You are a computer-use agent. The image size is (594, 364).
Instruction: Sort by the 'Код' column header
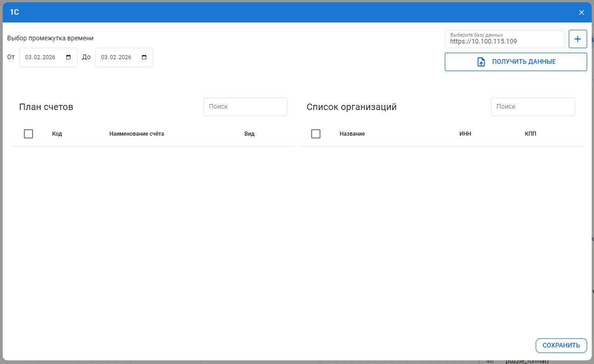coord(57,134)
